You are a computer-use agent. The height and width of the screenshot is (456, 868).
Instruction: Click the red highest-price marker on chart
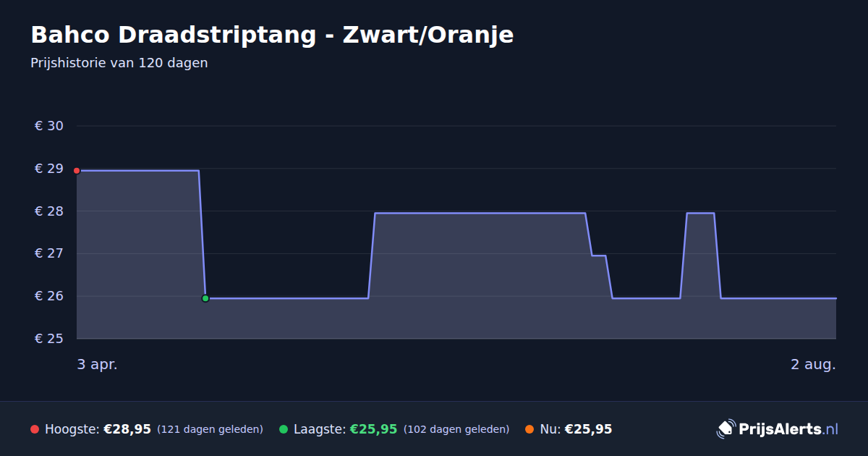click(x=77, y=171)
